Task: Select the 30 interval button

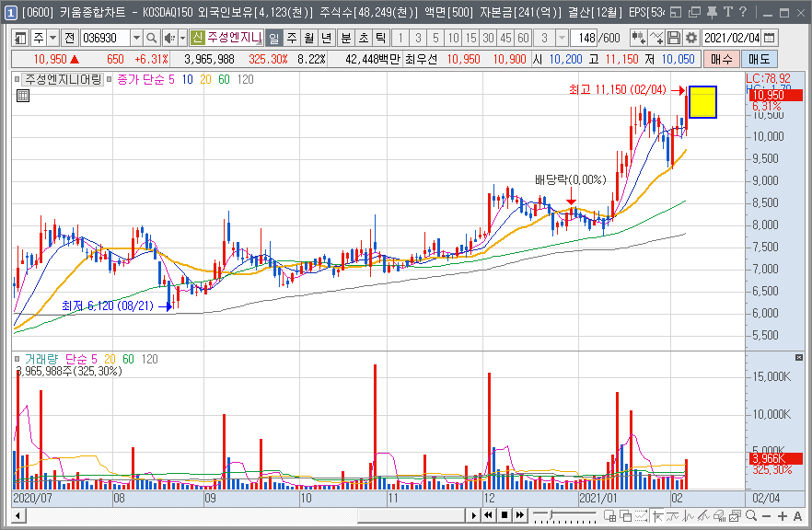Action: pos(488,38)
